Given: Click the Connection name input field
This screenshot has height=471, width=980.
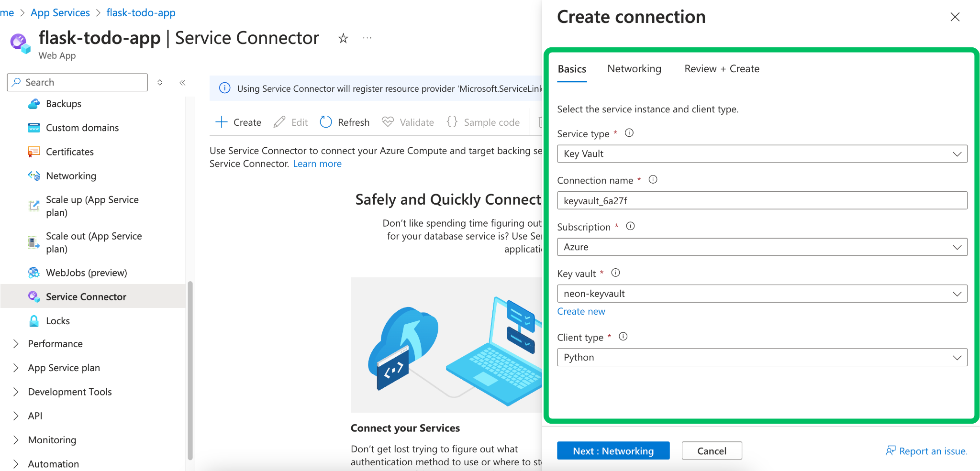Looking at the screenshot, I should 762,201.
